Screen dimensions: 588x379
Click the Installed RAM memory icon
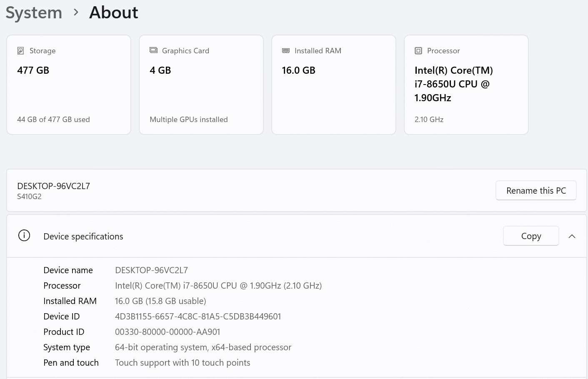(286, 51)
